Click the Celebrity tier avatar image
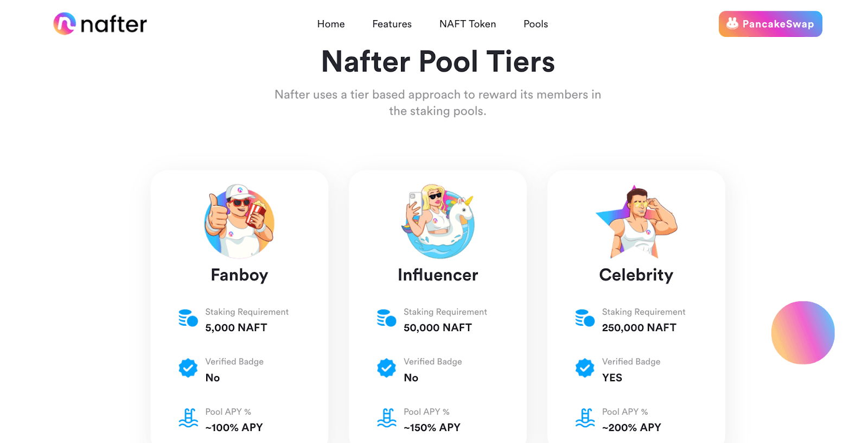This screenshot has width=868, height=443. pyautogui.click(x=636, y=221)
